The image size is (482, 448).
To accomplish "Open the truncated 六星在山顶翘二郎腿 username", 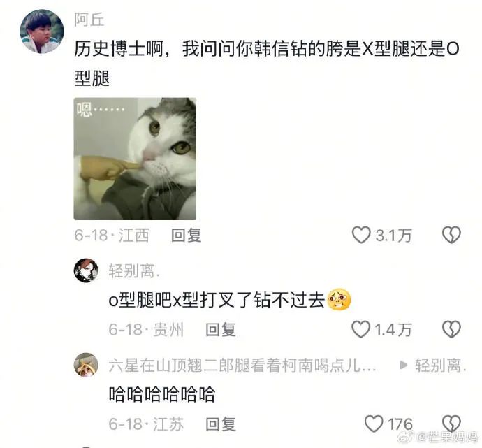I will tap(242, 366).
